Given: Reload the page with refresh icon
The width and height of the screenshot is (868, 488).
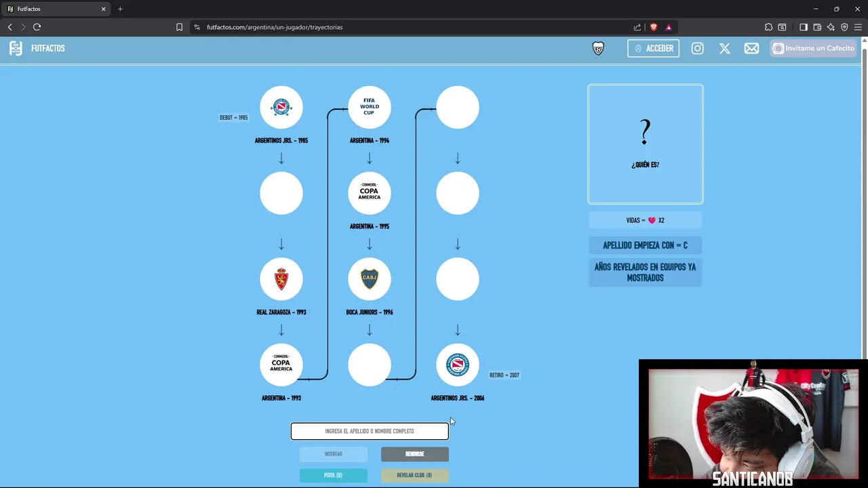Looking at the screenshot, I should (37, 27).
